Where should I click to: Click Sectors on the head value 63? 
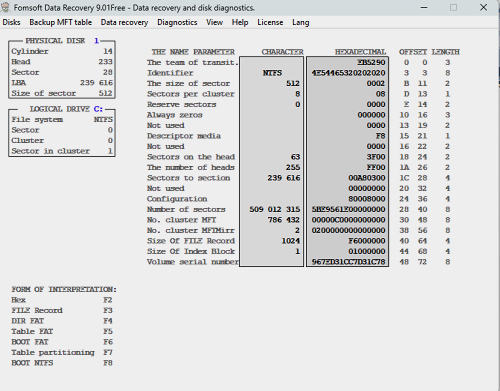click(x=295, y=157)
